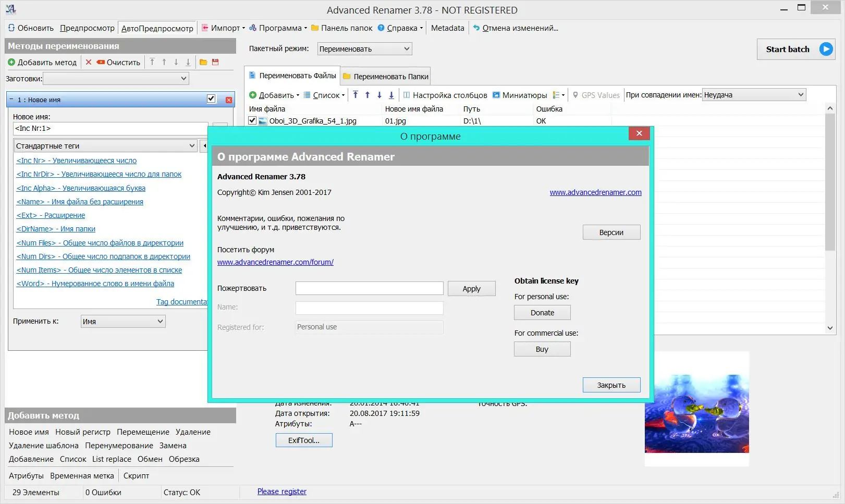Click the Please register link
This screenshot has width=845, height=504.
[x=282, y=491]
